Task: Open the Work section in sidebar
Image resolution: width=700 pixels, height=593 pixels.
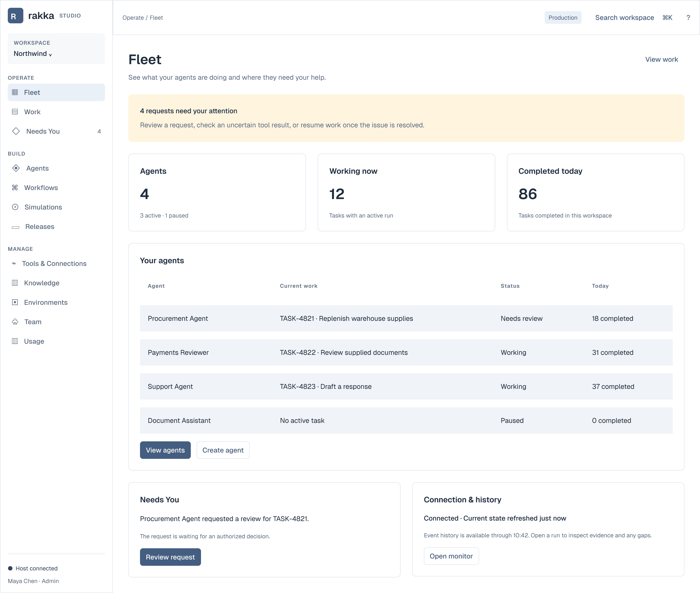Action: click(x=56, y=112)
